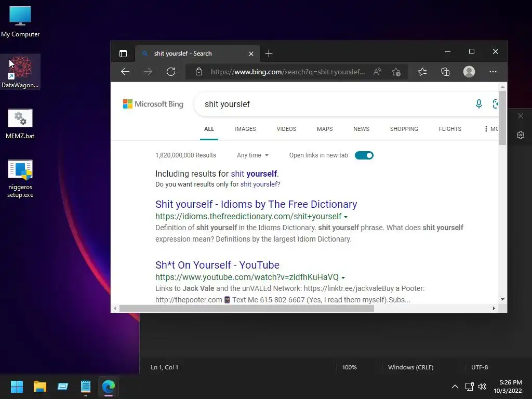
Task: Switch to the MAPS tab
Action: coord(325,129)
